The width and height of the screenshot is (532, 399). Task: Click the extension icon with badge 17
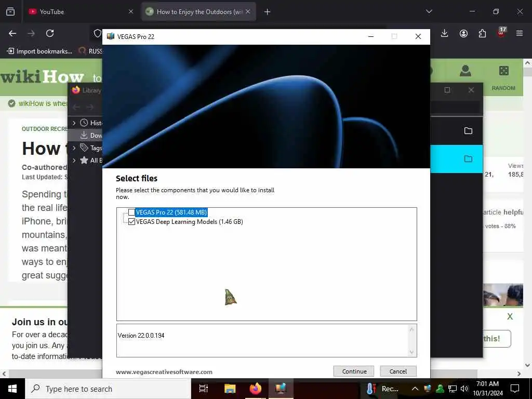point(501,32)
